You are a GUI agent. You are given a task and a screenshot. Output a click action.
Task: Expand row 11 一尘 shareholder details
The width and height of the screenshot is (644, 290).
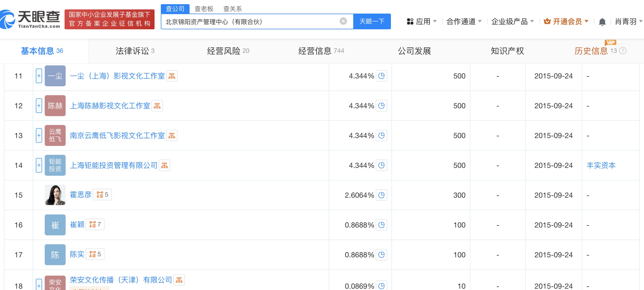pos(39,76)
